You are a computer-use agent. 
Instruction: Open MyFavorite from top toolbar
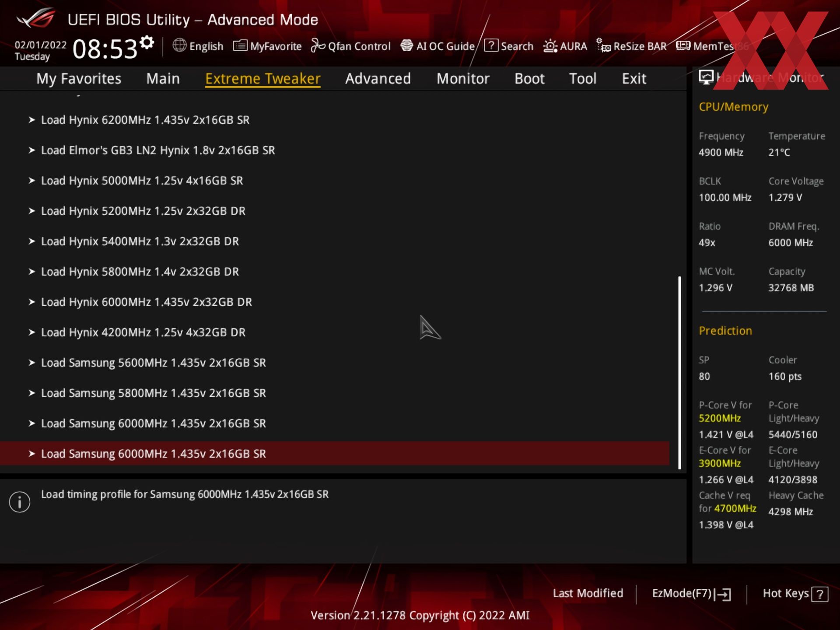267,46
